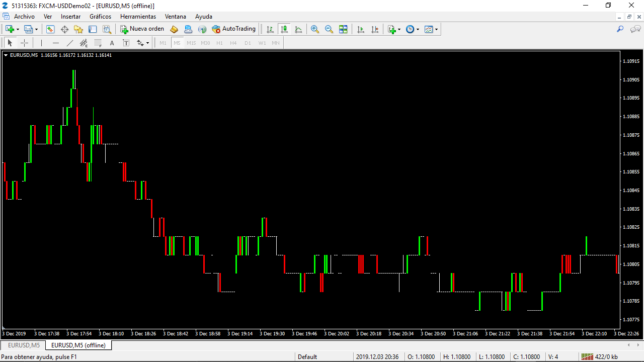Select the cursor arrow tool
This screenshot has width=644, height=362.
(x=10, y=43)
